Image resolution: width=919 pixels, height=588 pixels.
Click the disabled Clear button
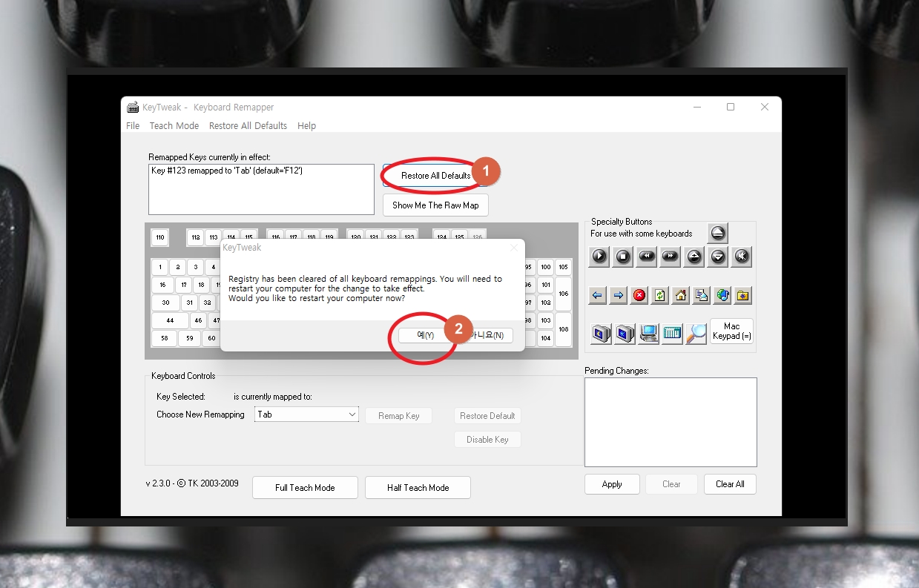click(671, 484)
